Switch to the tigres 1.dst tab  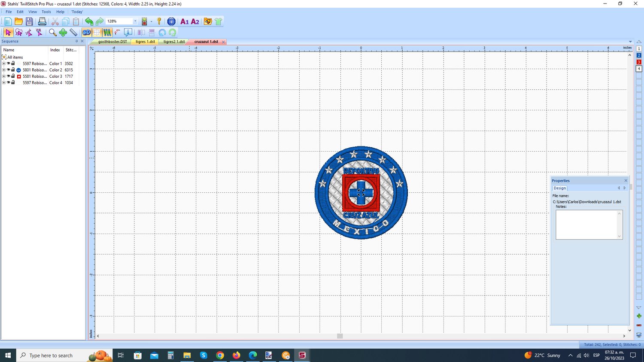[145, 42]
